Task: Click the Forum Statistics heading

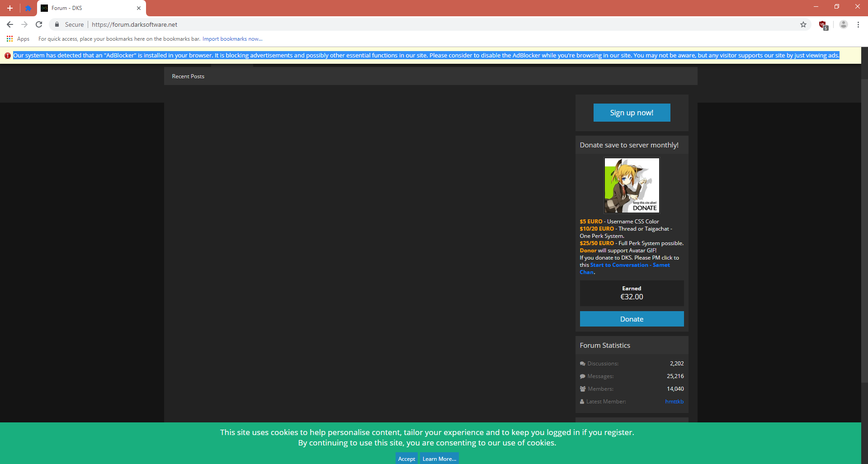Action: [605, 346]
